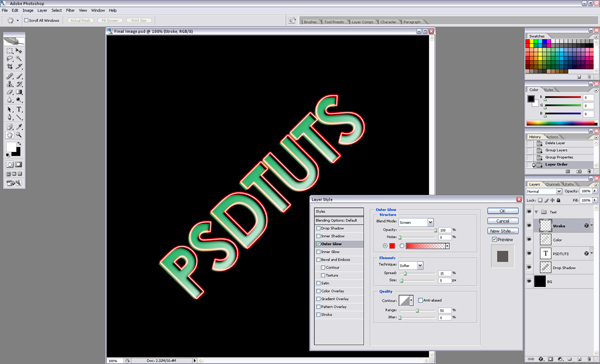Switch to the Styles tab in Color panel
Screen dimensions: 600x364
coord(548,90)
